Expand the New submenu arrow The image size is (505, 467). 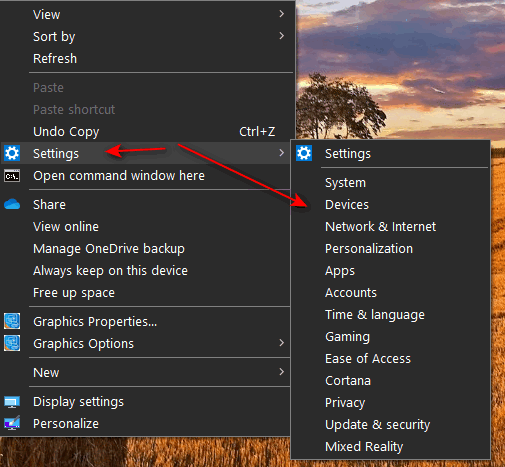(x=282, y=372)
